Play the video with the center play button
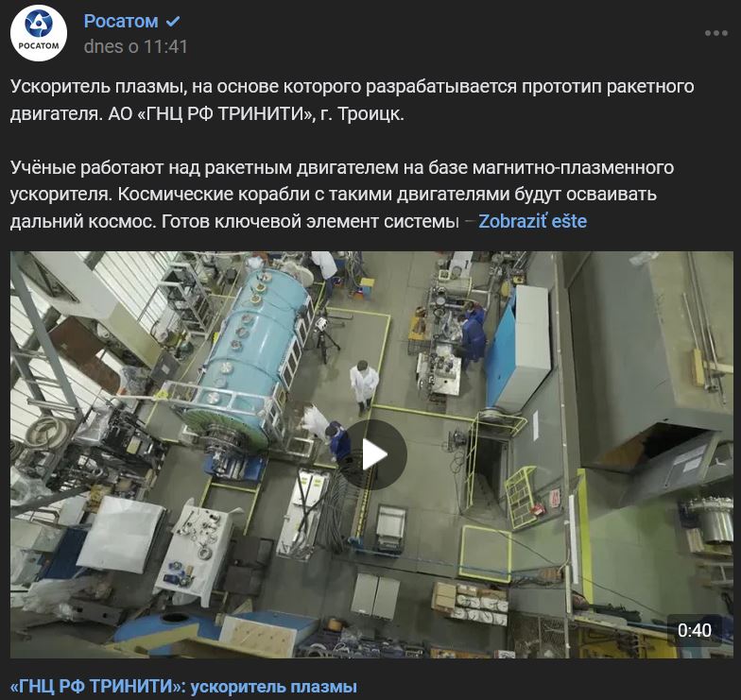 pos(373,454)
